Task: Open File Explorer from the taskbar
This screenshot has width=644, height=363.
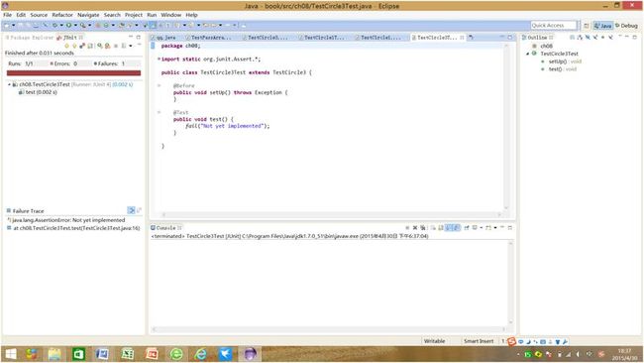Action: pyautogui.click(x=54, y=353)
